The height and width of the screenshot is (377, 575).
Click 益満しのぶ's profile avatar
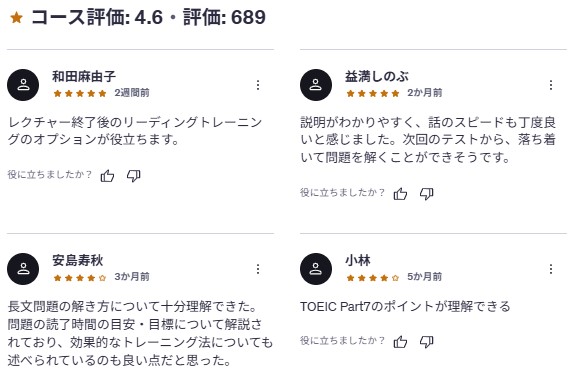point(316,85)
